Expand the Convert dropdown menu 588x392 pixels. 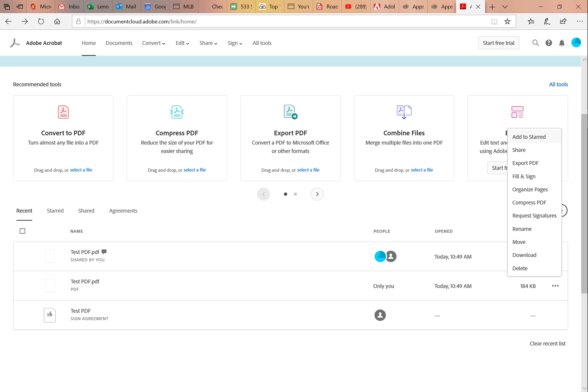point(154,43)
